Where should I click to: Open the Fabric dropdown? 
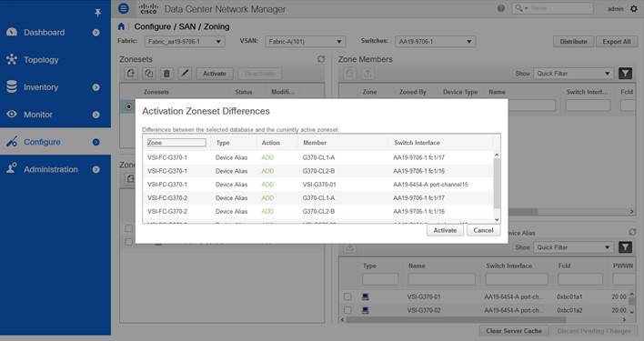pos(185,42)
